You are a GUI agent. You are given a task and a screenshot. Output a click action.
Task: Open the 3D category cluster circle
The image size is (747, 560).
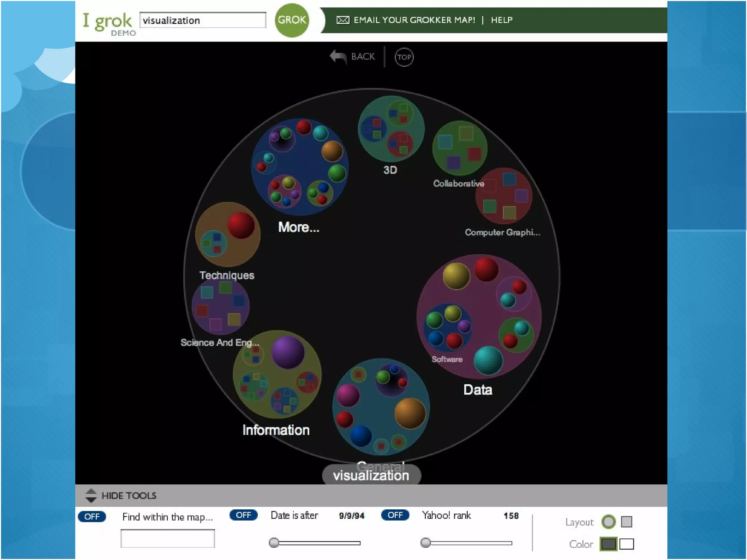[x=391, y=128]
